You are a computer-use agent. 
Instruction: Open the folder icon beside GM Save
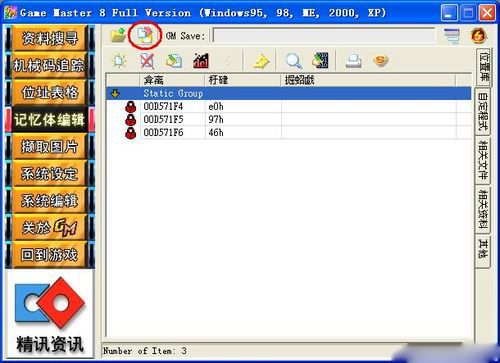118,35
